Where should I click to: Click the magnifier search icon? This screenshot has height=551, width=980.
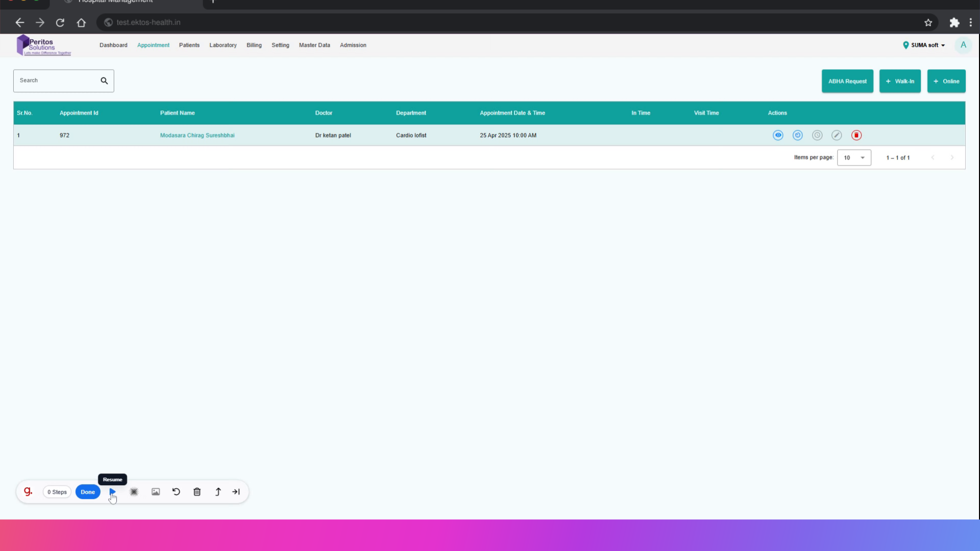(104, 81)
